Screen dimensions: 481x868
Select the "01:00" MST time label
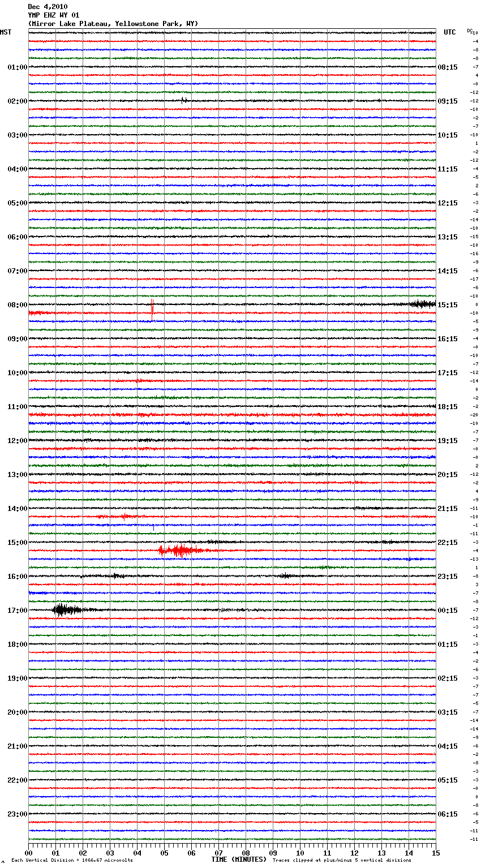pos(18,67)
